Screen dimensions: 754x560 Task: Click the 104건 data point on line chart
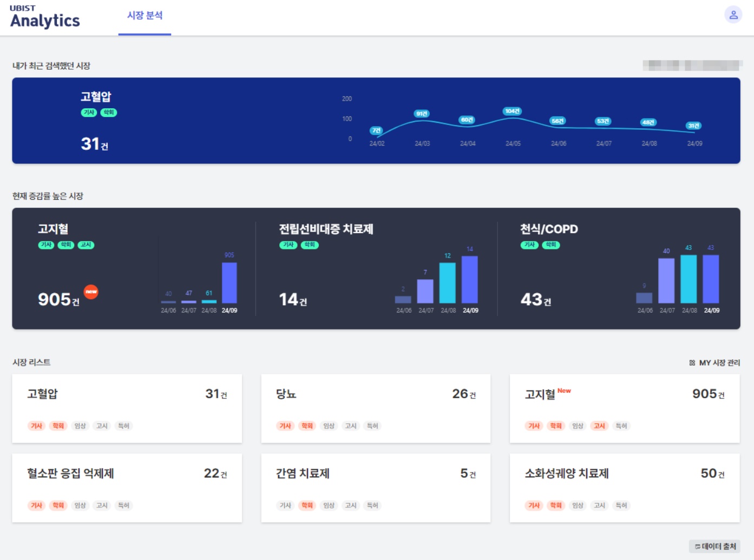512,111
